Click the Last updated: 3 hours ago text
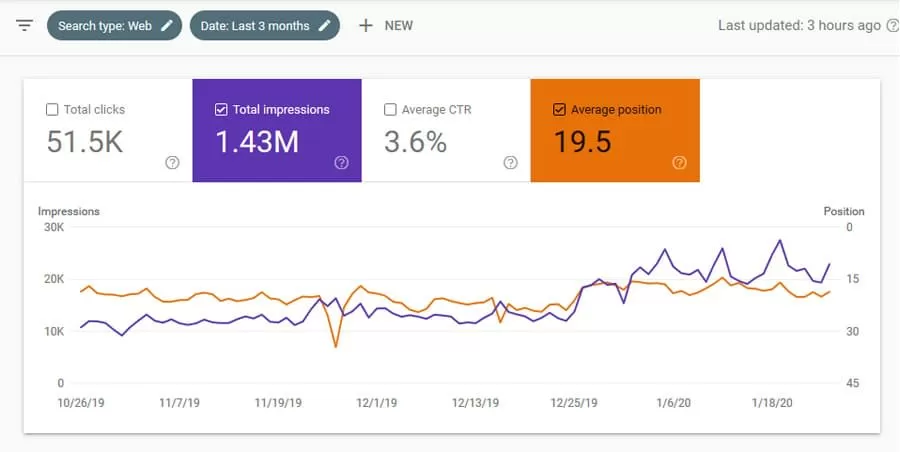Viewport: 900px width, 452px height. pyautogui.click(x=799, y=26)
